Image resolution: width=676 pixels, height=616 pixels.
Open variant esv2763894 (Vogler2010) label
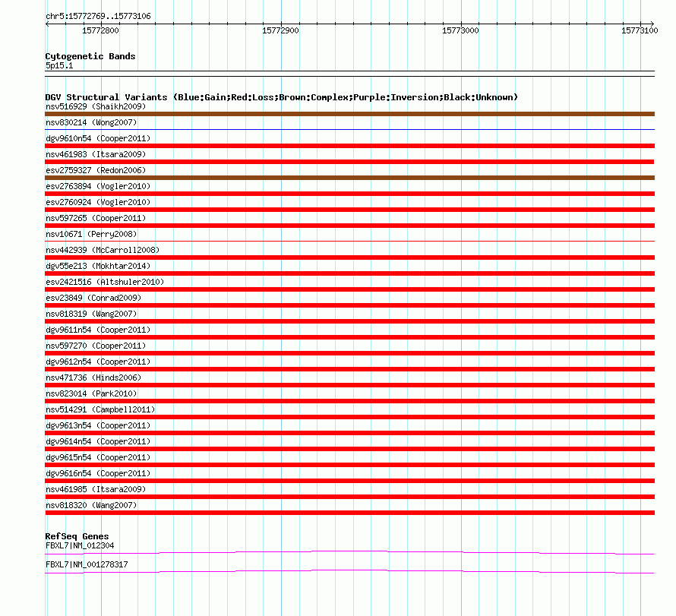click(98, 186)
